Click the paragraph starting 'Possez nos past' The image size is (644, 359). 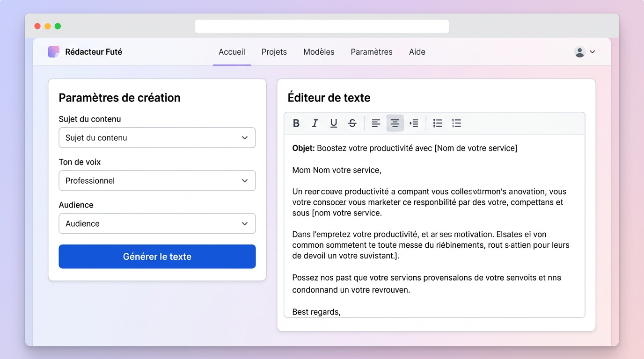[x=427, y=284]
